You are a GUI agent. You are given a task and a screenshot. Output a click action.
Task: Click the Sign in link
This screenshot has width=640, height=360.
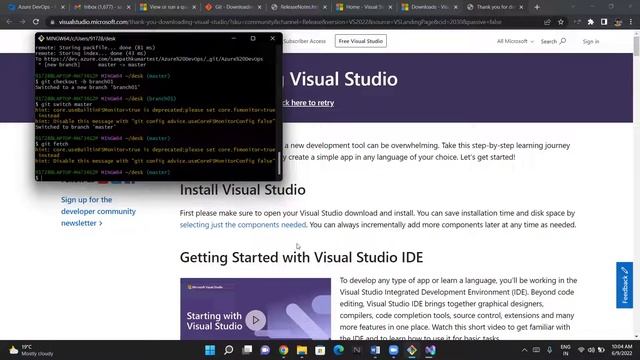coord(591,41)
